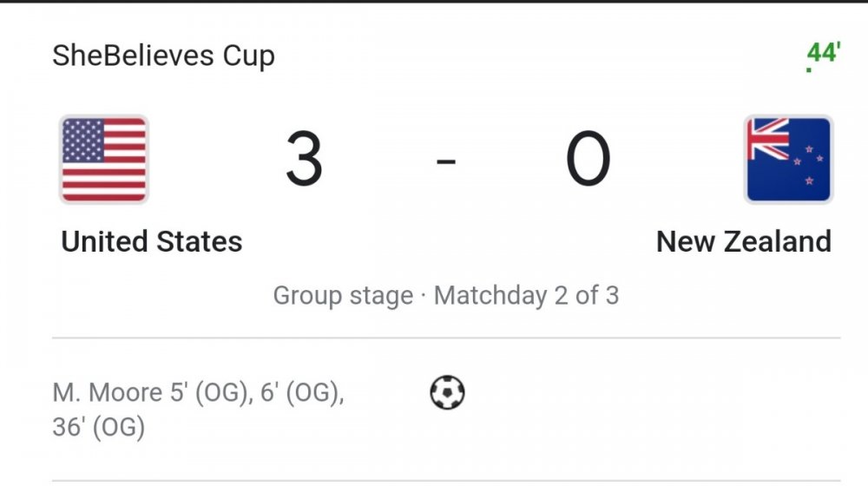
Task: Click the soccer ball goal icon
Action: click(x=447, y=393)
